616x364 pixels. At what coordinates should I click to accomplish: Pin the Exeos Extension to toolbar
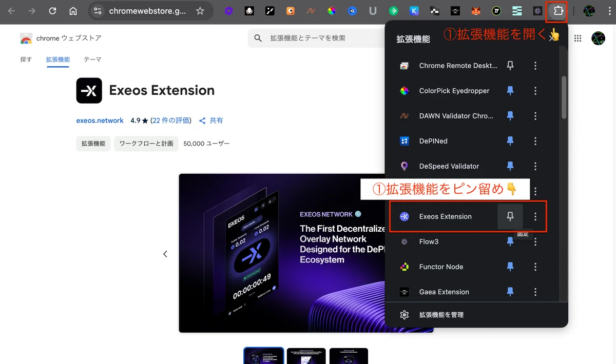(510, 216)
